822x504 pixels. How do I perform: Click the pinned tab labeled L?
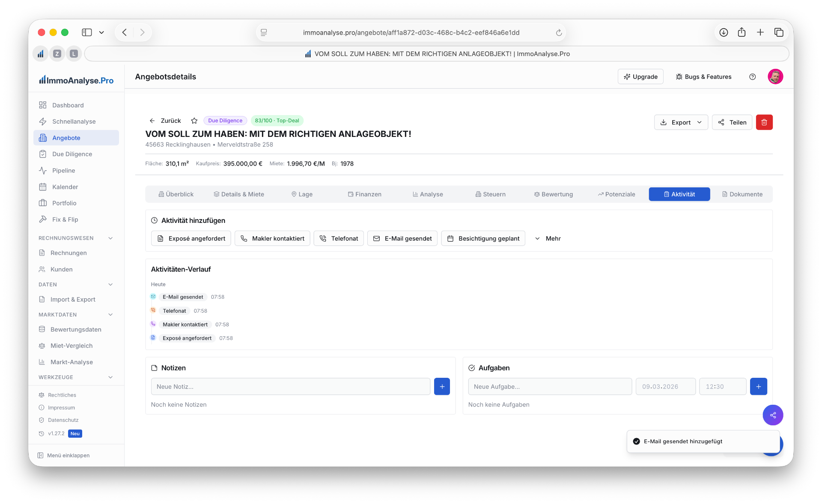tap(74, 54)
